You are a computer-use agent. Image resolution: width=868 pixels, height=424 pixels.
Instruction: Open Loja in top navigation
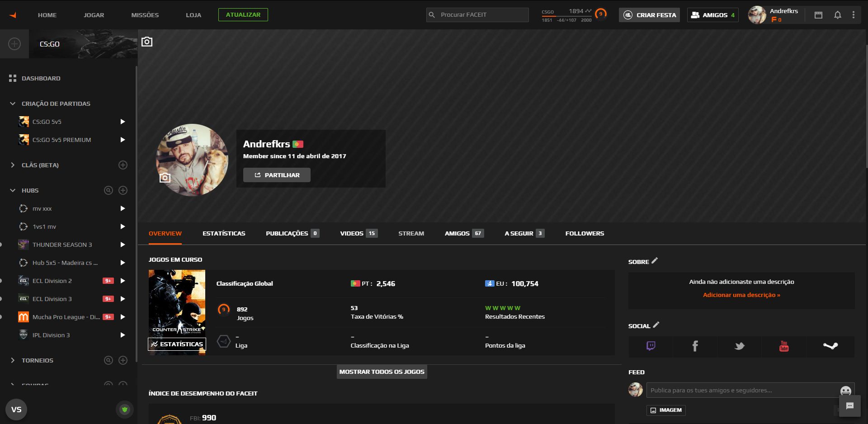(x=193, y=15)
